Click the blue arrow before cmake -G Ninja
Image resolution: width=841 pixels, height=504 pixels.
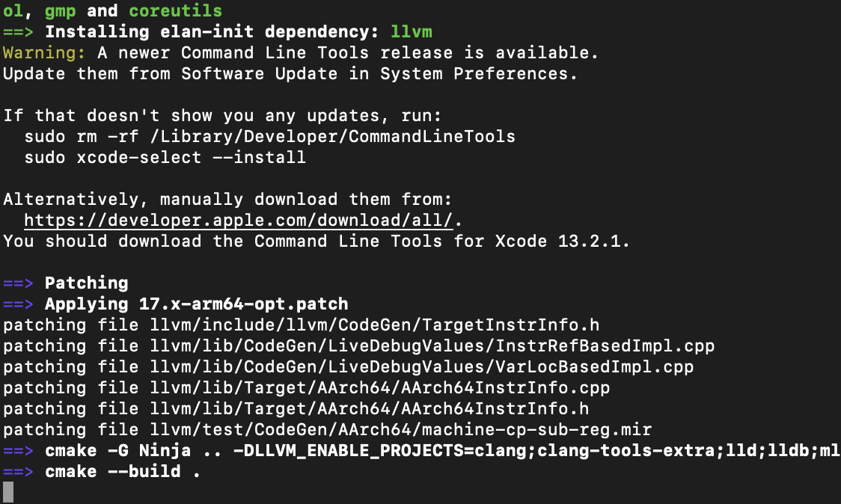[18, 450]
